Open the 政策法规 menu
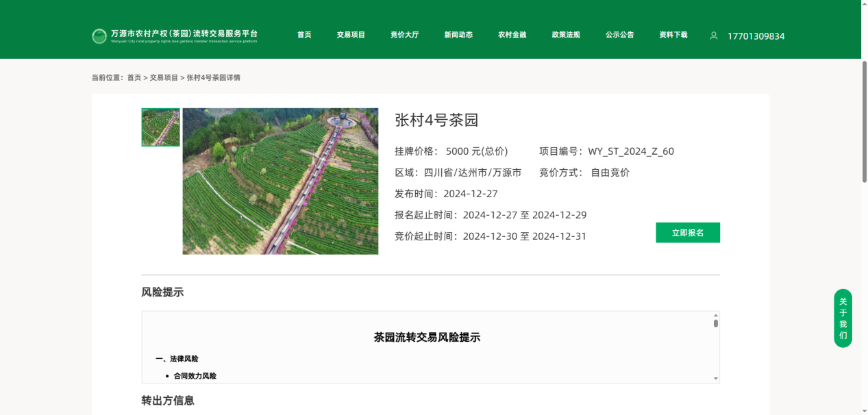This screenshot has height=415, width=868. click(566, 35)
